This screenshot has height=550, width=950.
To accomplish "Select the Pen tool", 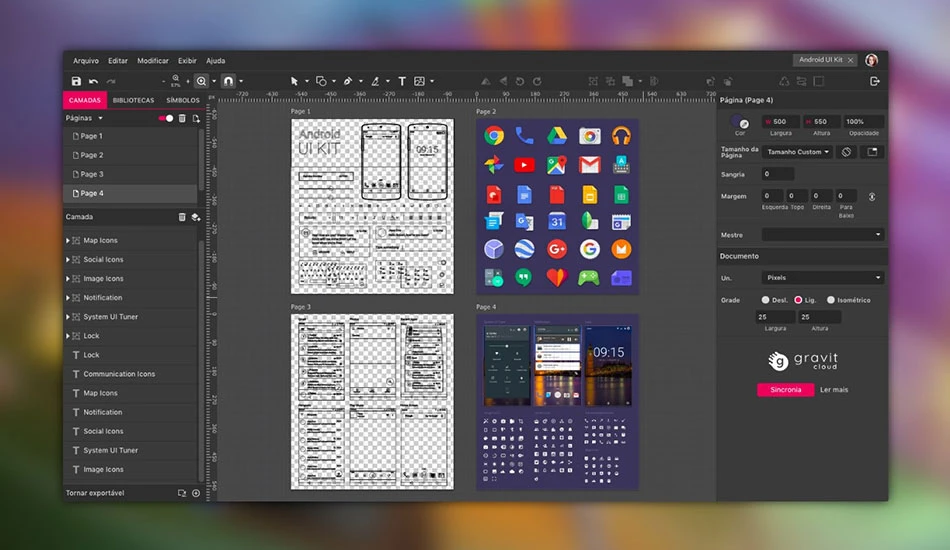I will (348, 81).
